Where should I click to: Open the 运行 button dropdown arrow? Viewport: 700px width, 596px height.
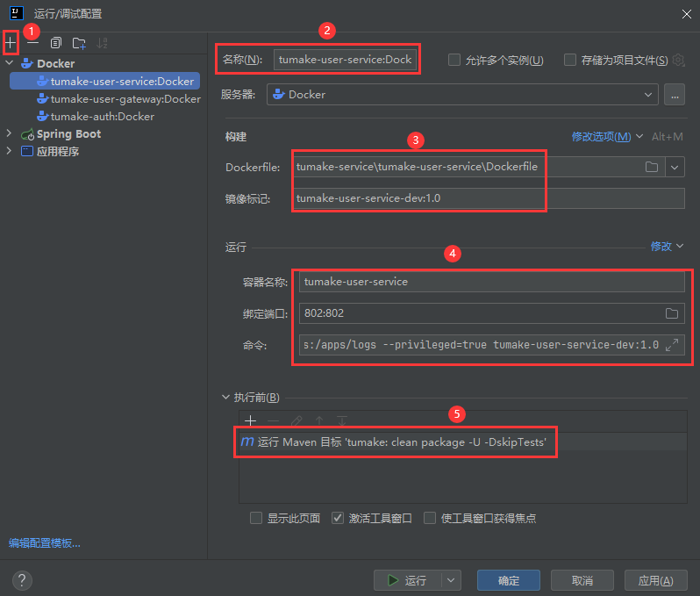coord(451,580)
